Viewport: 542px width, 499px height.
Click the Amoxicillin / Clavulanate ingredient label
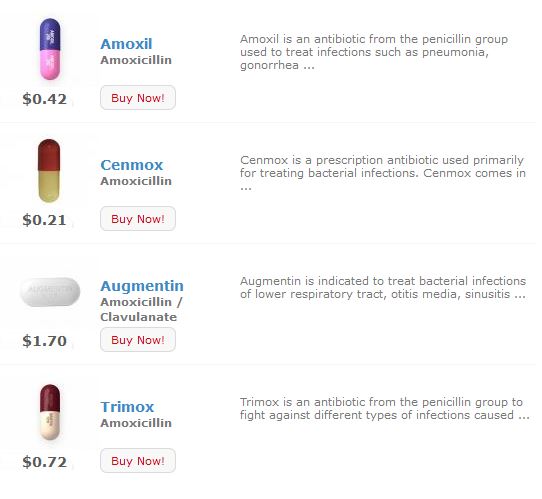pyautogui.click(x=141, y=309)
